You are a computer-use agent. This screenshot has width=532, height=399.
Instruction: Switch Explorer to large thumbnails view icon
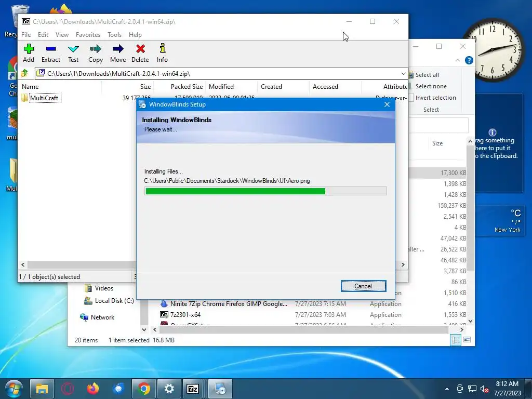point(467,340)
